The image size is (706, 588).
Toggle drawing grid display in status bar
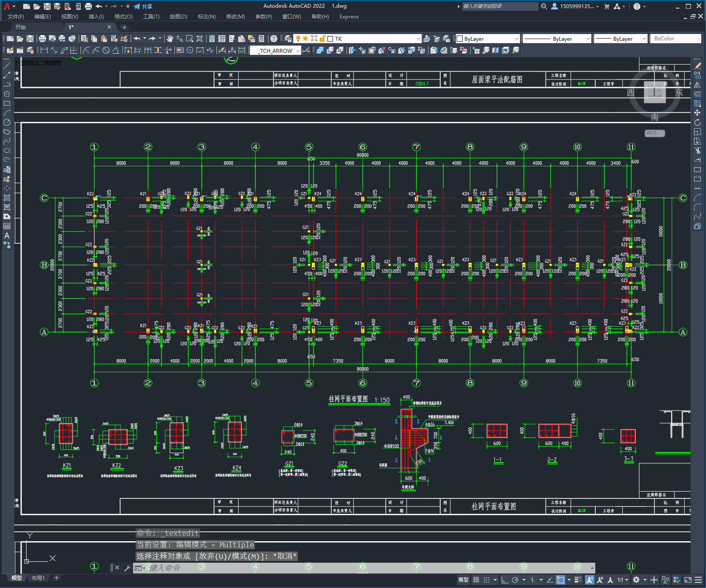[x=476, y=580]
